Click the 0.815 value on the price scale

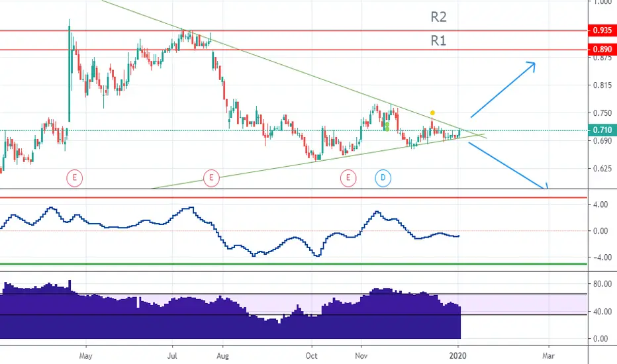pos(602,85)
